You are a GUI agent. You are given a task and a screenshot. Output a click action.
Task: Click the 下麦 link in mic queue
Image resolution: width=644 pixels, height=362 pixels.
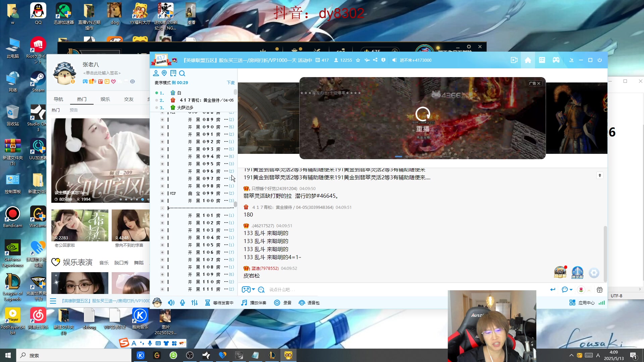coord(231,82)
